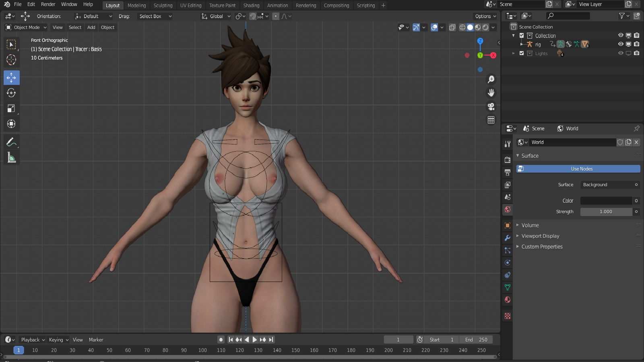Open the Scene properties tab
The height and width of the screenshot is (362, 644).
click(x=508, y=197)
